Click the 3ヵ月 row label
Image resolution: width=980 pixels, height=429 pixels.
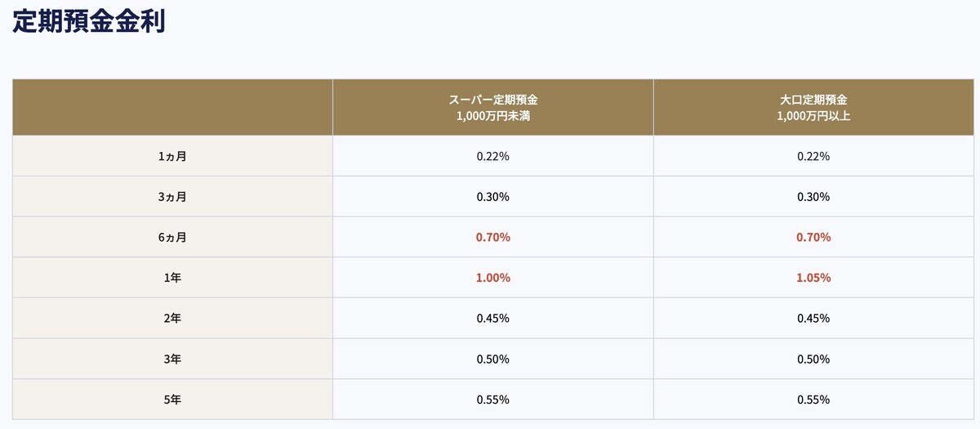tap(172, 197)
